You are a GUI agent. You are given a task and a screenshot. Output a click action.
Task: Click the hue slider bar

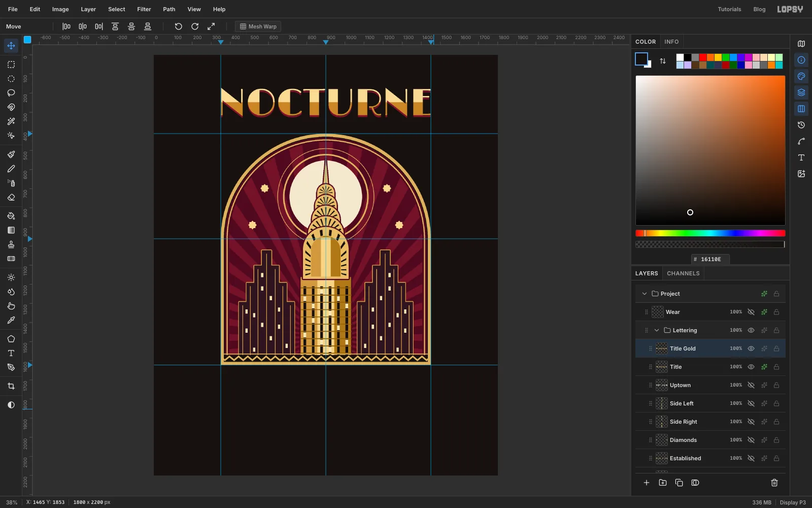click(710, 233)
